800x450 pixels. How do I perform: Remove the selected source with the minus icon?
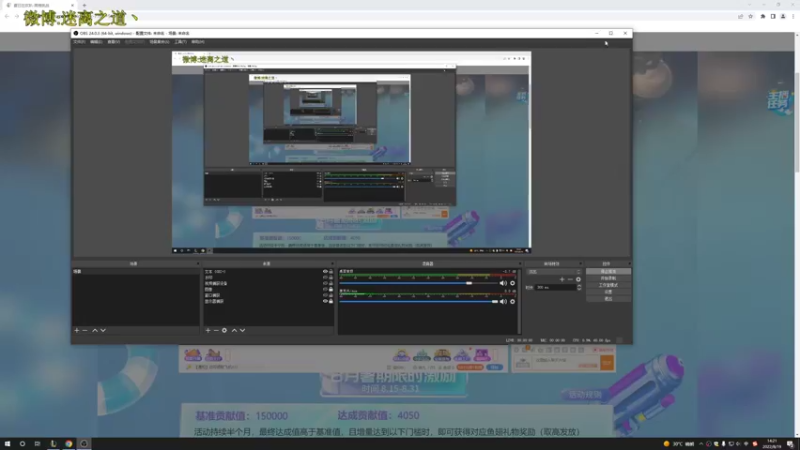click(x=216, y=331)
